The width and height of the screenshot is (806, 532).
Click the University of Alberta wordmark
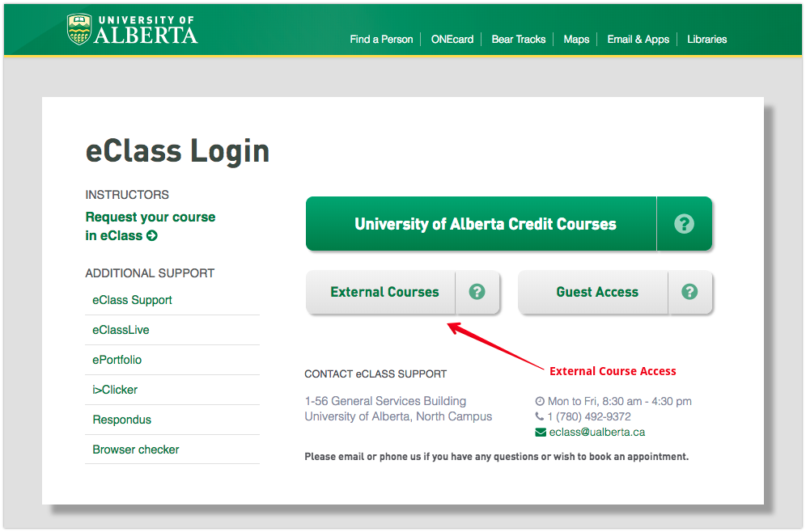(146, 30)
